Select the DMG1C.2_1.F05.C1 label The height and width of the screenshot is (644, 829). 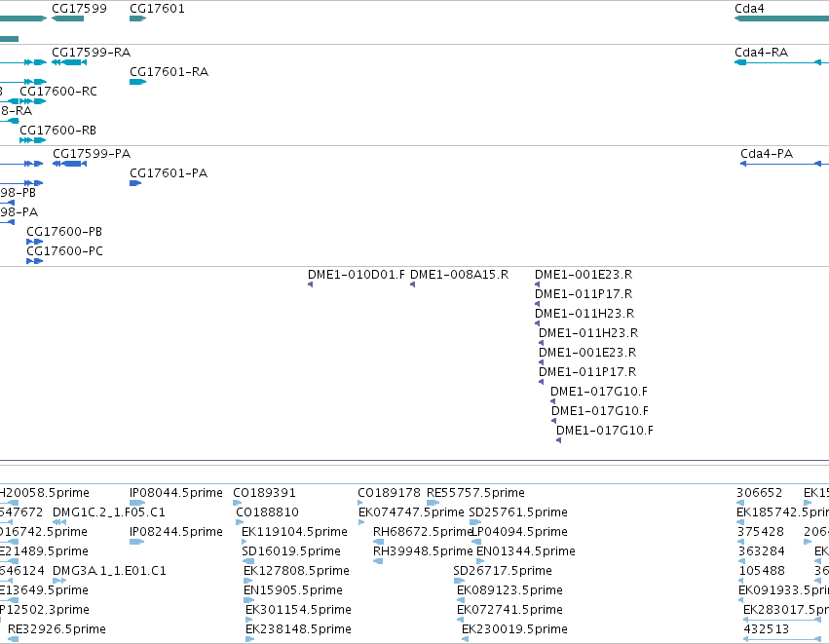pyautogui.click(x=109, y=512)
